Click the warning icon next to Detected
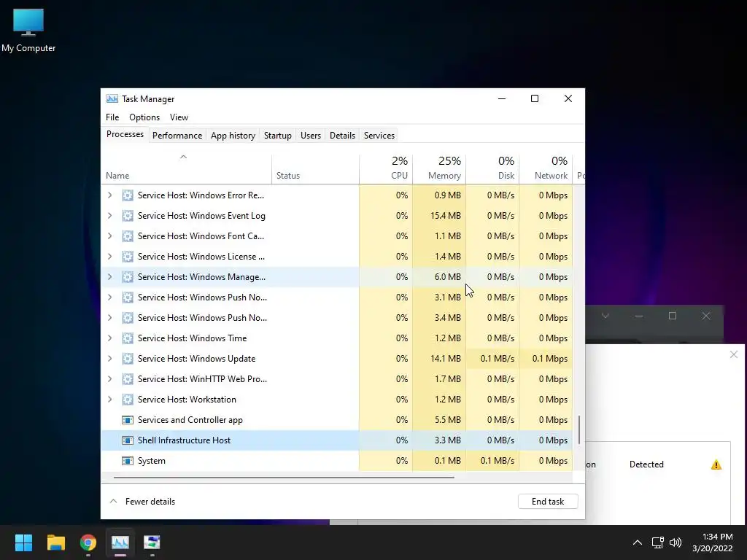 point(716,464)
